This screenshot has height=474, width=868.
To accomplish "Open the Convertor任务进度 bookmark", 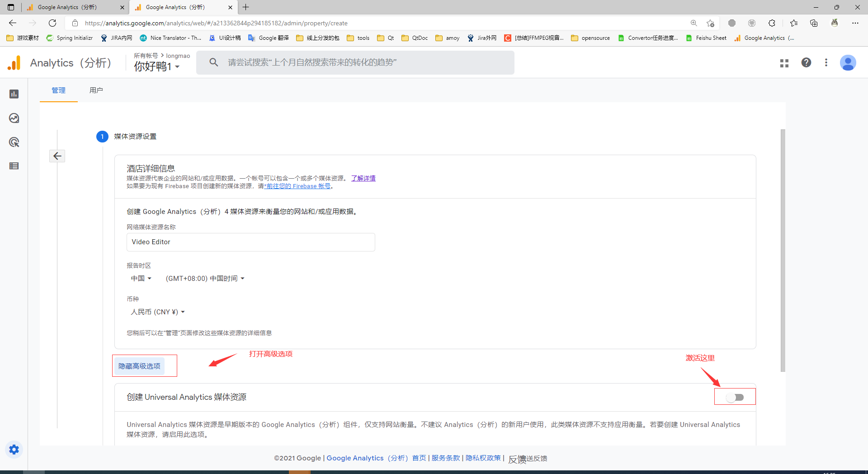I will tap(648, 38).
